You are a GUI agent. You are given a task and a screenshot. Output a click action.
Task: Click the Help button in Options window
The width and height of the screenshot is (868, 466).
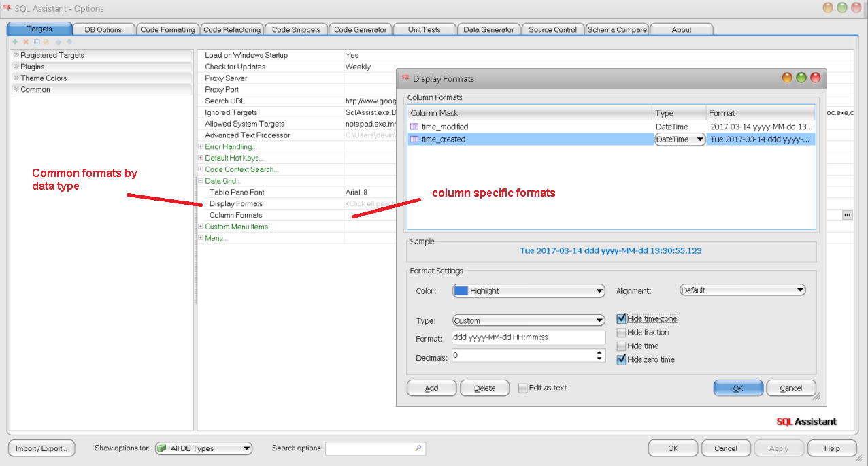click(832, 448)
